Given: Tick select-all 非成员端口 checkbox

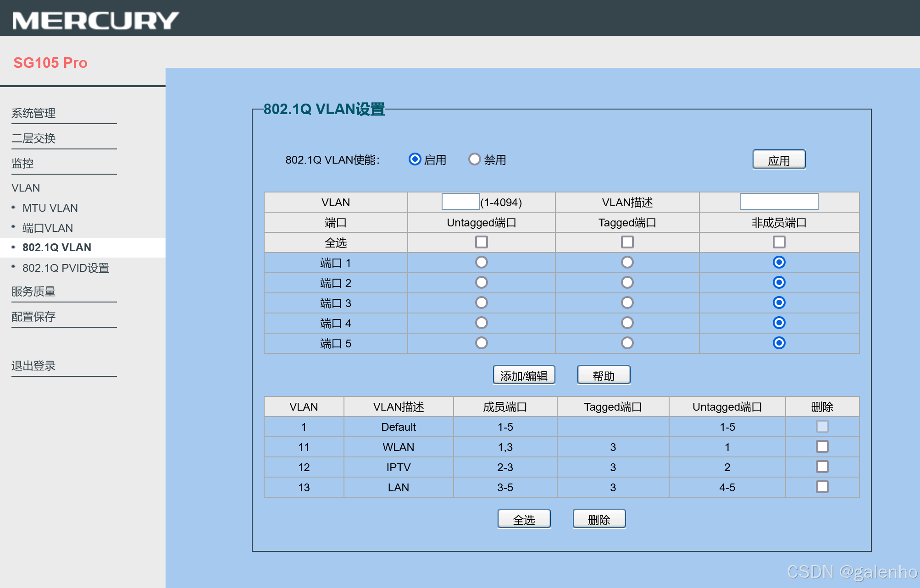Looking at the screenshot, I should [x=779, y=242].
